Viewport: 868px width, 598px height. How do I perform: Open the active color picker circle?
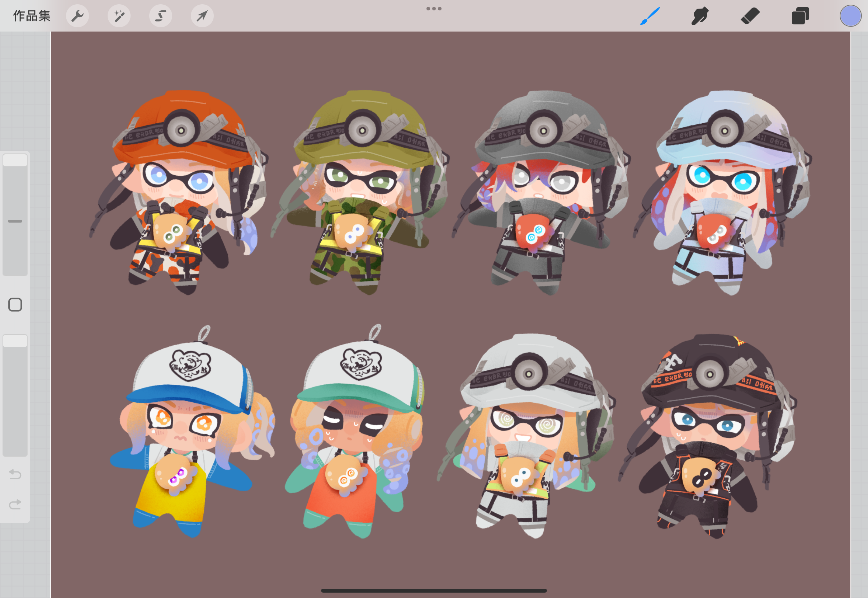pos(850,16)
